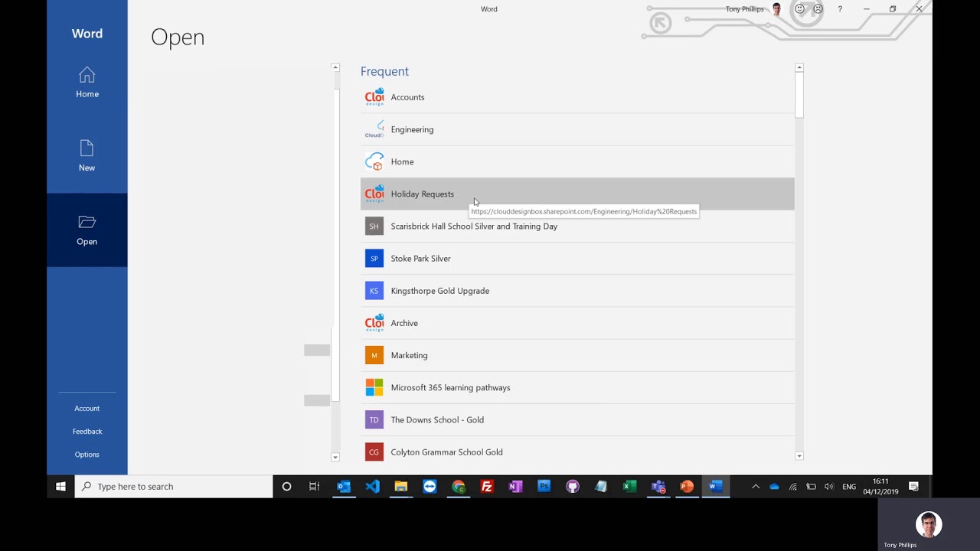The height and width of the screenshot is (551, 980).
Task: Open File Explorer from the taskbar
Action: click(400, 486)
